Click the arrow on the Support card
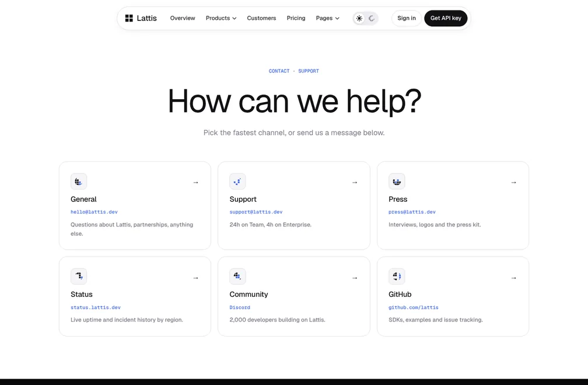Image resolution: width=588 pixels, height=385 pixels. click(355, 183)
